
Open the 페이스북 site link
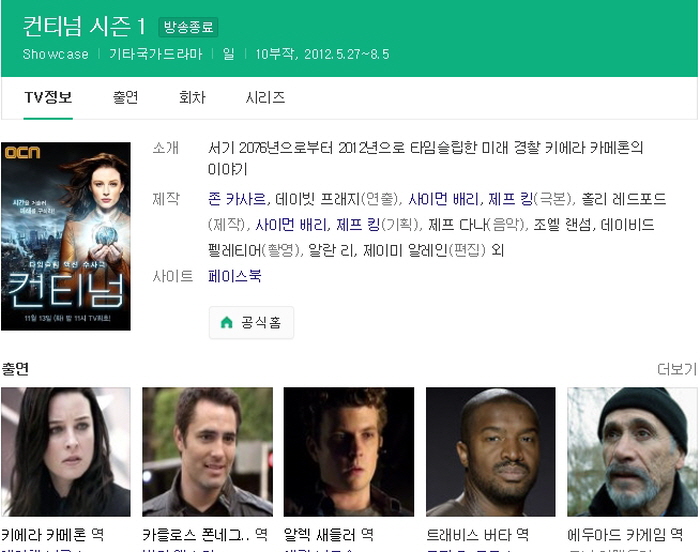[x=236, y=275]
